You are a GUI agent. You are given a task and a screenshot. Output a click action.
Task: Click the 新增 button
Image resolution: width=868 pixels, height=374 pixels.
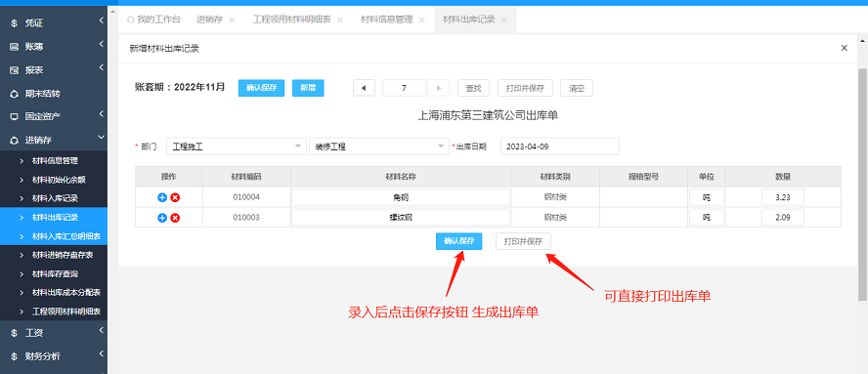click(x=308, y=88)
